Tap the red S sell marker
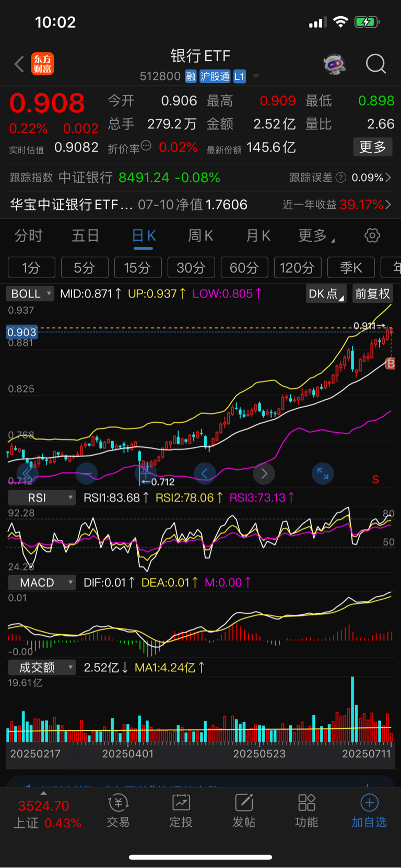Viewport: 401px width, 868px height. (x=375, y=479)
